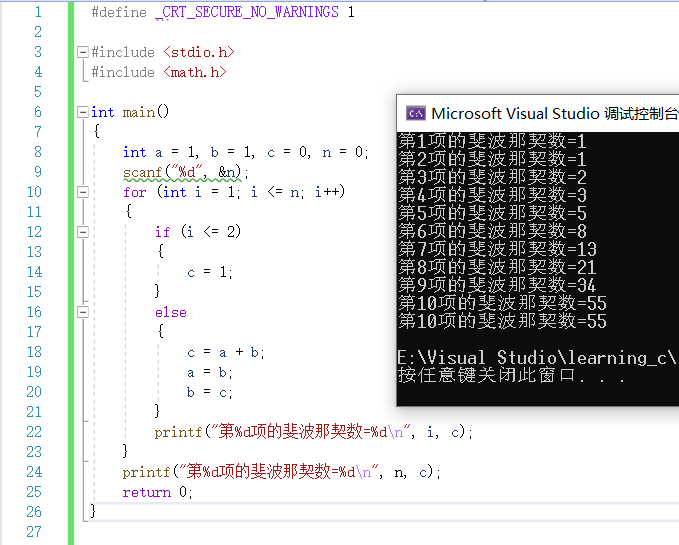Collapse the if block at line 12

[83, 232]
